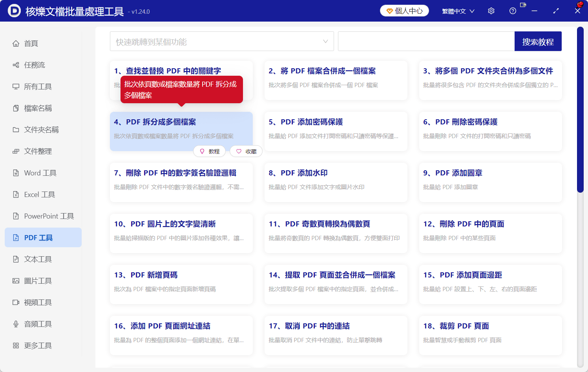Click the help question mark icon
The image size is (588, 372).
513,11
